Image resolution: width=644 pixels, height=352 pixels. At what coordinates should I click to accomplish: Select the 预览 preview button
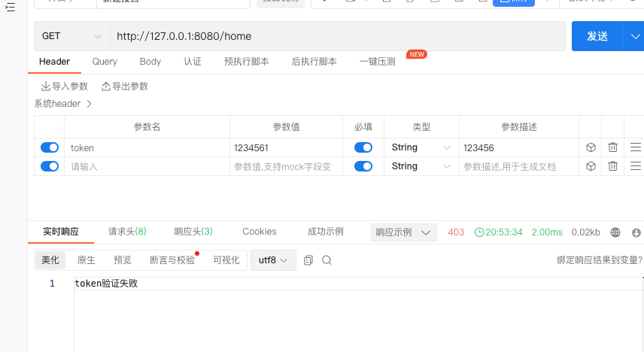pos(123,260)
